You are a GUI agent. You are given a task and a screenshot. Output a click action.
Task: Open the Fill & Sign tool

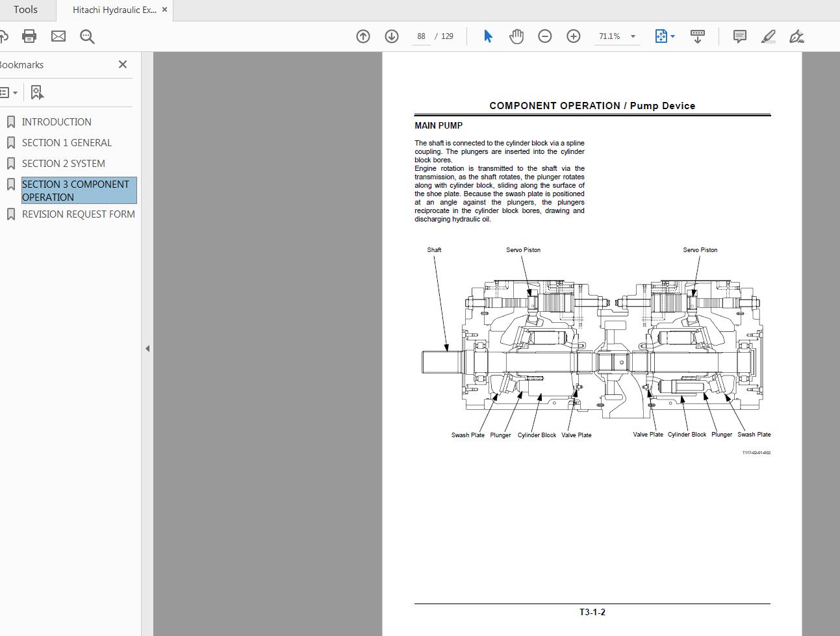point(796,36)
